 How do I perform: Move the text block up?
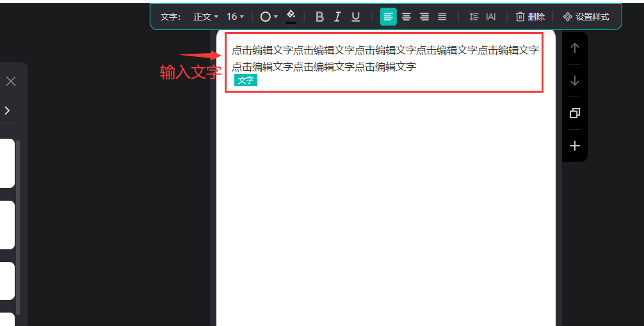[x=574, y=48]
